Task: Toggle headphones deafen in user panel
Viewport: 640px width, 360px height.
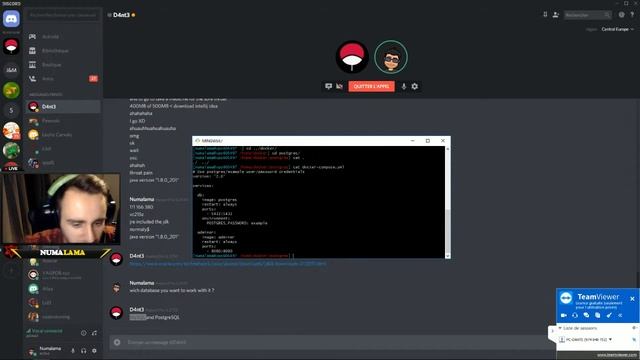Action: [84, 351]
